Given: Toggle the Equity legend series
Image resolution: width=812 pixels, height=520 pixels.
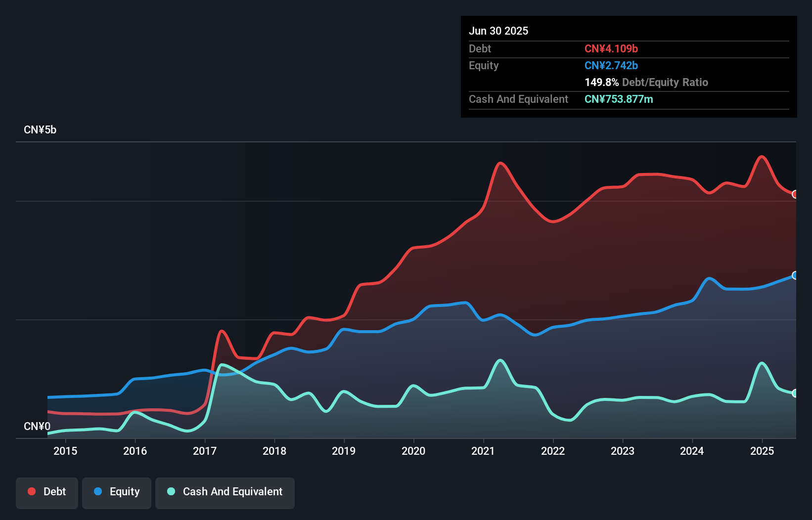Looking at the screenshot, I should click(x=117, y=492).
